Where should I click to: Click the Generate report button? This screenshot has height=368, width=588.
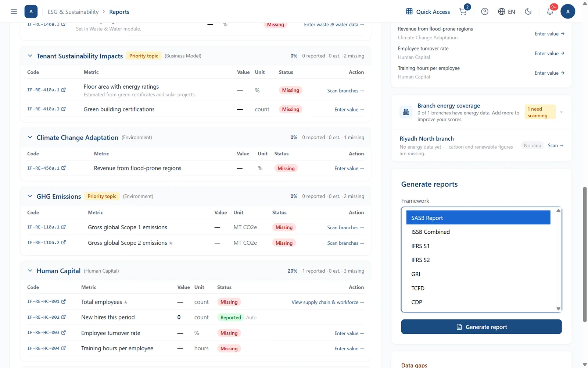point(481,327)
